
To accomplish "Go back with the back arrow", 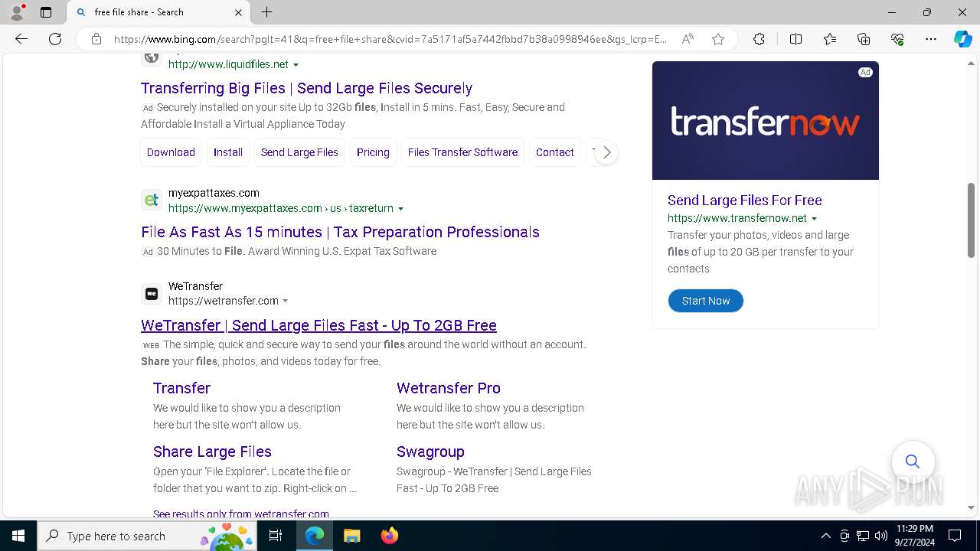I will pos(21,39).
